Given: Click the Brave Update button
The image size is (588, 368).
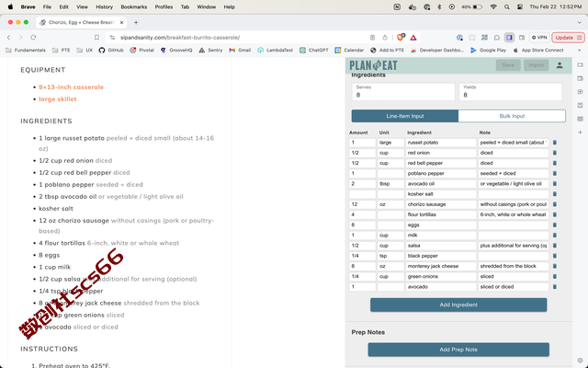Looking at the screenshot, I should 568,38.
